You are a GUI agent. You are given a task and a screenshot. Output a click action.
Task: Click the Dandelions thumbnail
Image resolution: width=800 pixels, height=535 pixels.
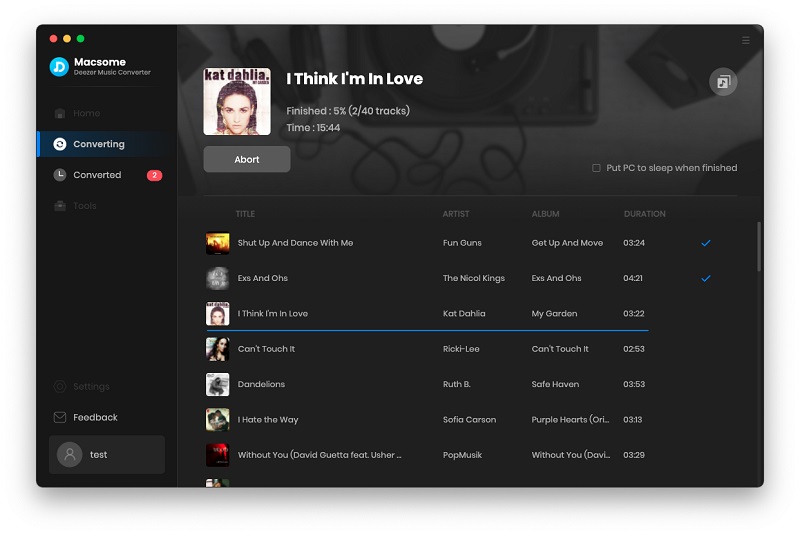click(217, 385)
